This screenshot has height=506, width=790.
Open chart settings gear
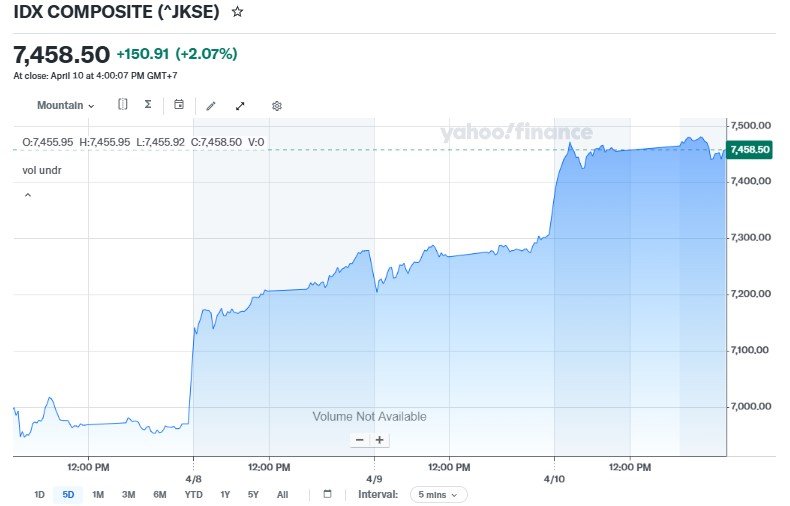277,105
